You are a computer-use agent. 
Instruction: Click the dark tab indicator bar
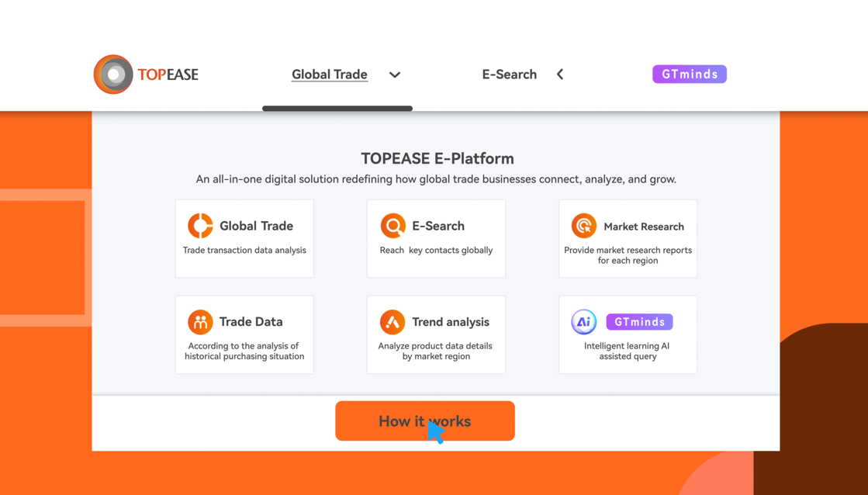coord(337,109)
